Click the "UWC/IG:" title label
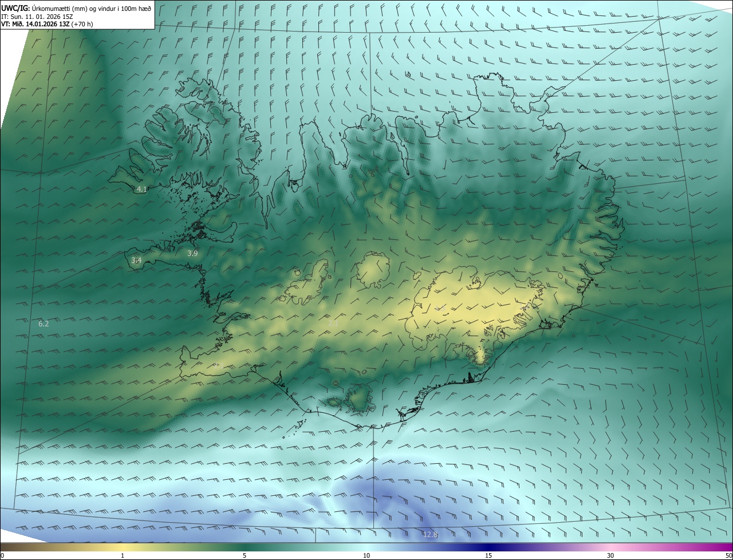The height and width of the screenshot is (560, 733). (x=15, y=8)
